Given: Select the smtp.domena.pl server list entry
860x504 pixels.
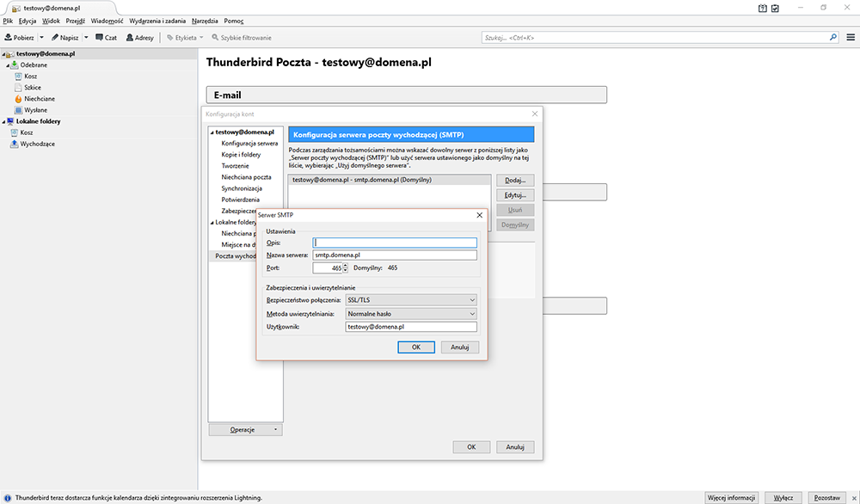Looking at the screenshot, I should (x=390, y=180).
